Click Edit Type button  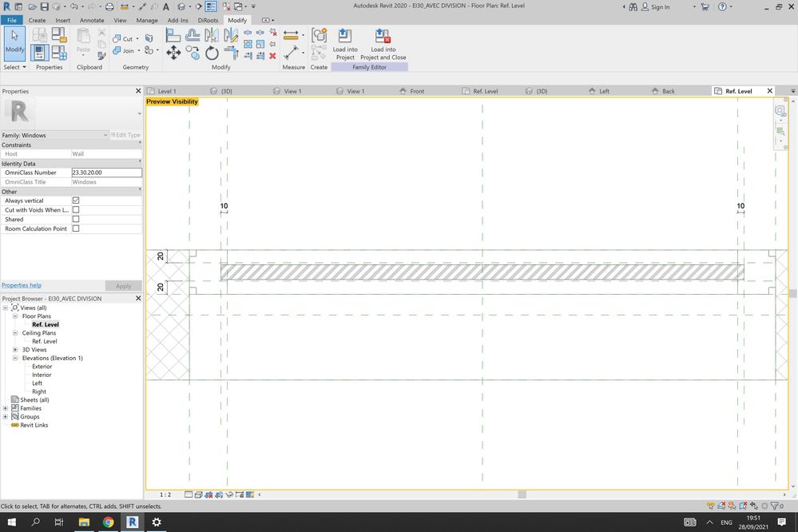125,135
